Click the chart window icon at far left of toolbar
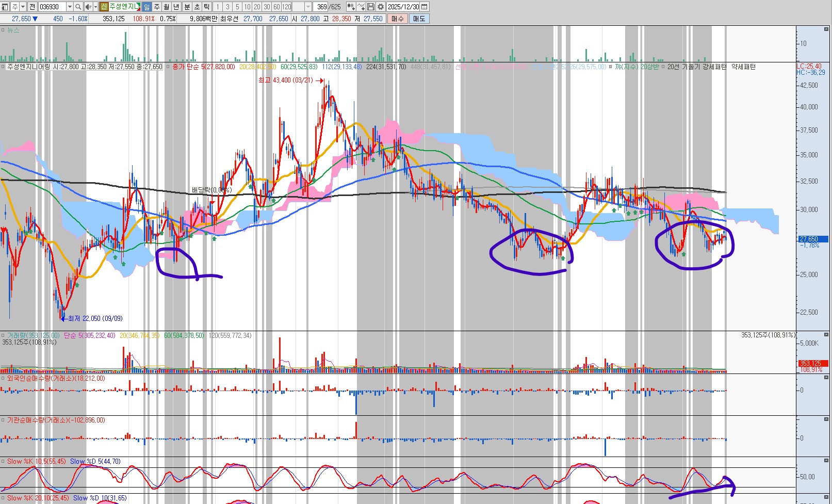Viewport: 832px width, 504px height. pos(5,7)
